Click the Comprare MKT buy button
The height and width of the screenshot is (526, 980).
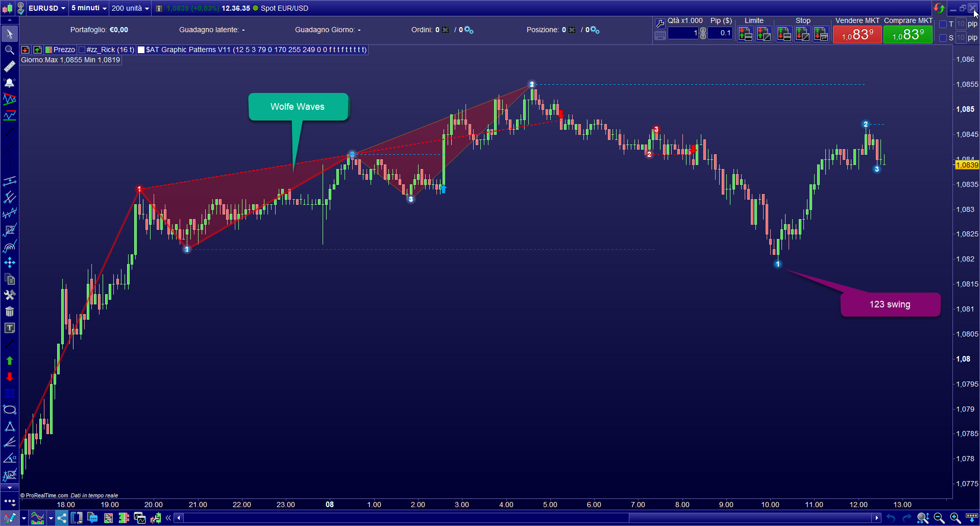point(908,35)
